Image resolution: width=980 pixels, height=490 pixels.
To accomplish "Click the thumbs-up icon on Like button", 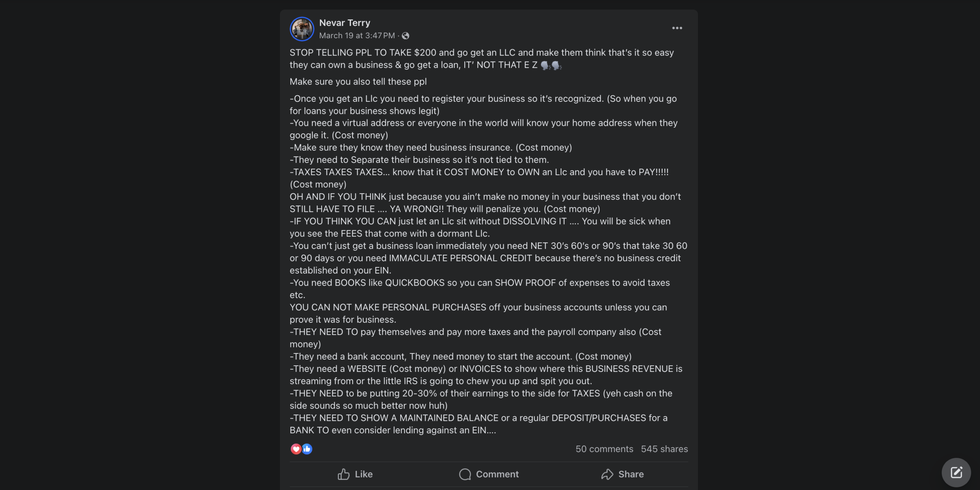I will (x=343, y=474).
